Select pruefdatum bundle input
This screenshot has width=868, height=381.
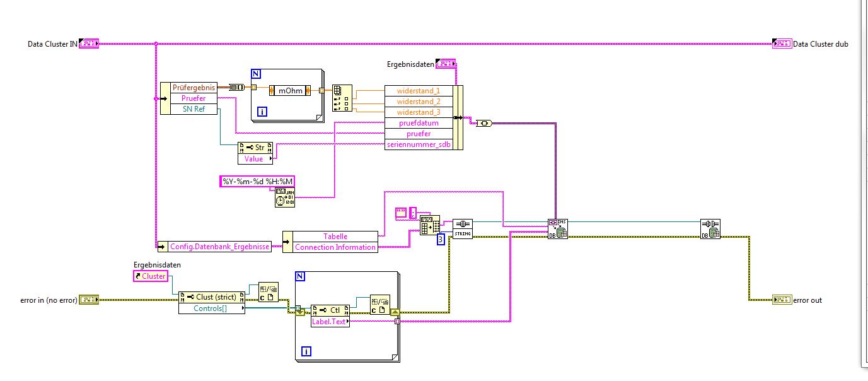pyautogui.click(x=419, y=123)
